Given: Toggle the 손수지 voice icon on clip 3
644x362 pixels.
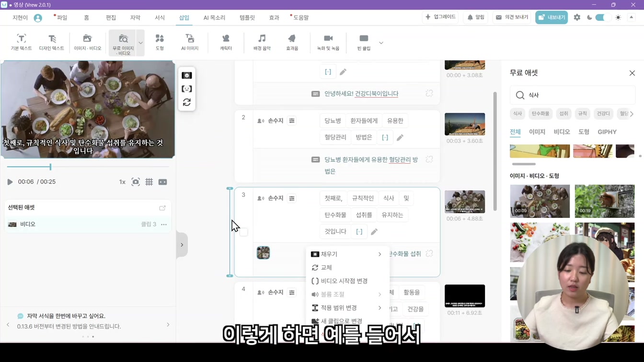Looking at the screenshot, I should tap(261, 198).
